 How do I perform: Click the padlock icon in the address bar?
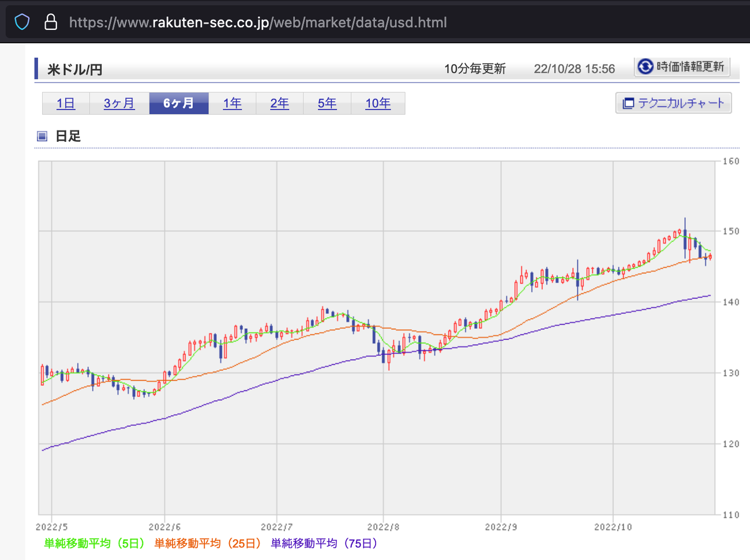coord(51,22)
